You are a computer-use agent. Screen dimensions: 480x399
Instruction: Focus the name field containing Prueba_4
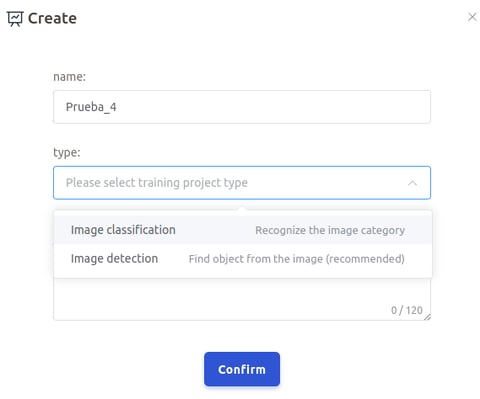(242, 107)
